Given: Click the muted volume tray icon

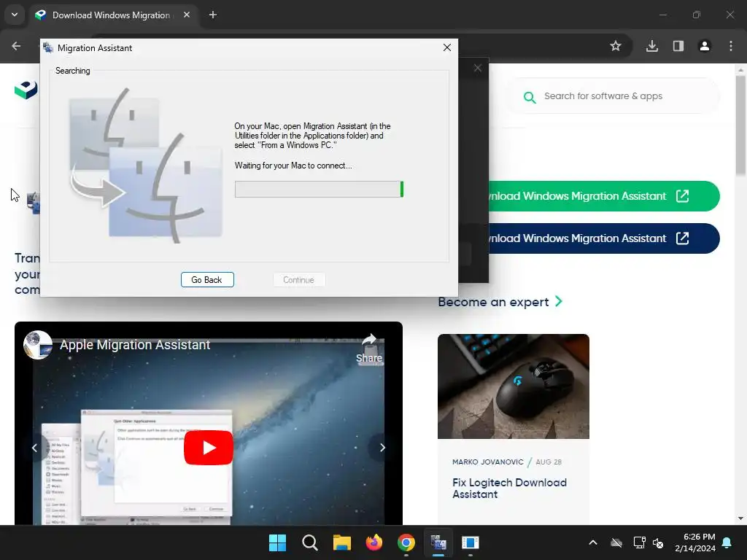Looking at the screenshot, I should click(659, 542).
